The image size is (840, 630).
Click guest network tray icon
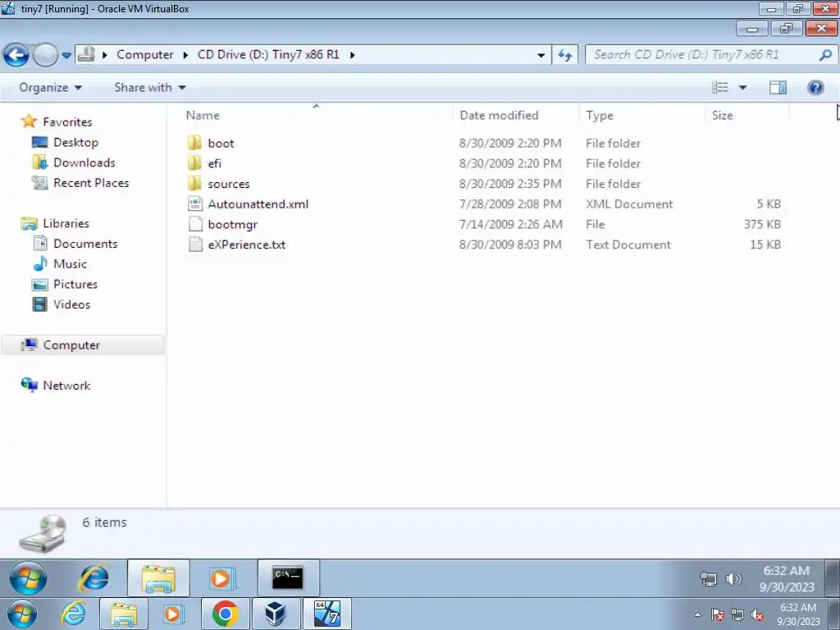(x=709, y=579)
